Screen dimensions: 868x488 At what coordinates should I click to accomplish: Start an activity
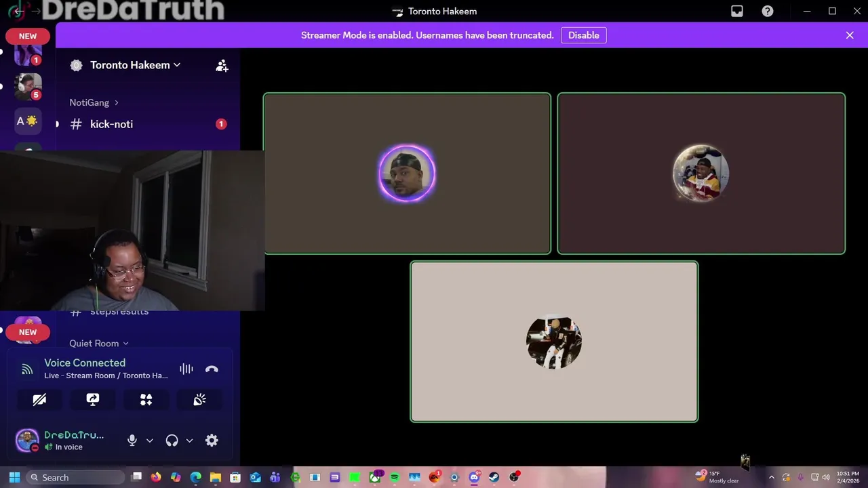(146, 400)
